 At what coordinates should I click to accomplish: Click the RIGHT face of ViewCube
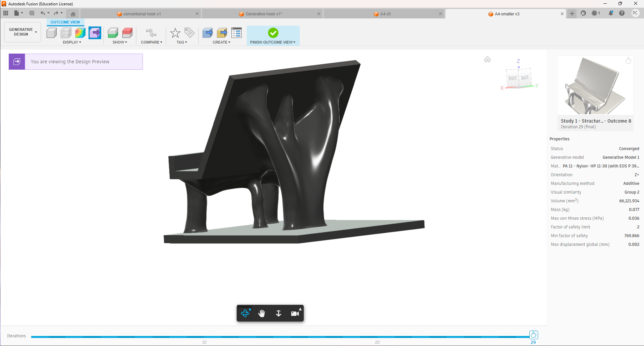(x=513, y=78)
